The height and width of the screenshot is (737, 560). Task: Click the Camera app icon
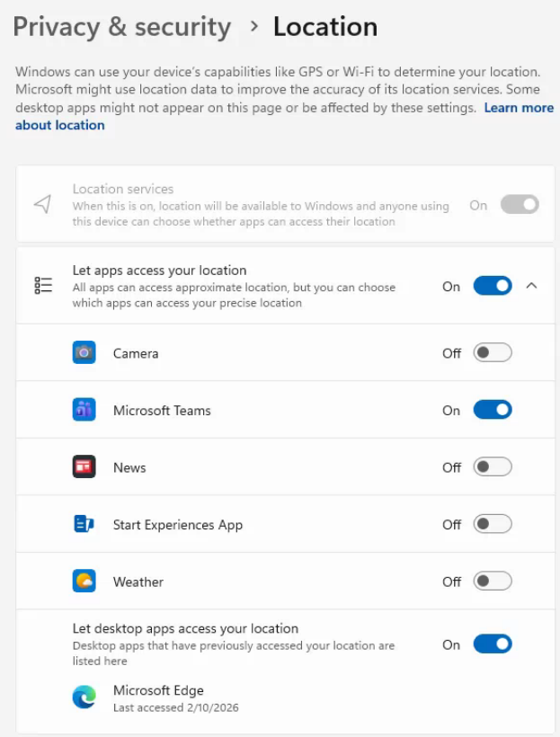[x=84, y=353]
